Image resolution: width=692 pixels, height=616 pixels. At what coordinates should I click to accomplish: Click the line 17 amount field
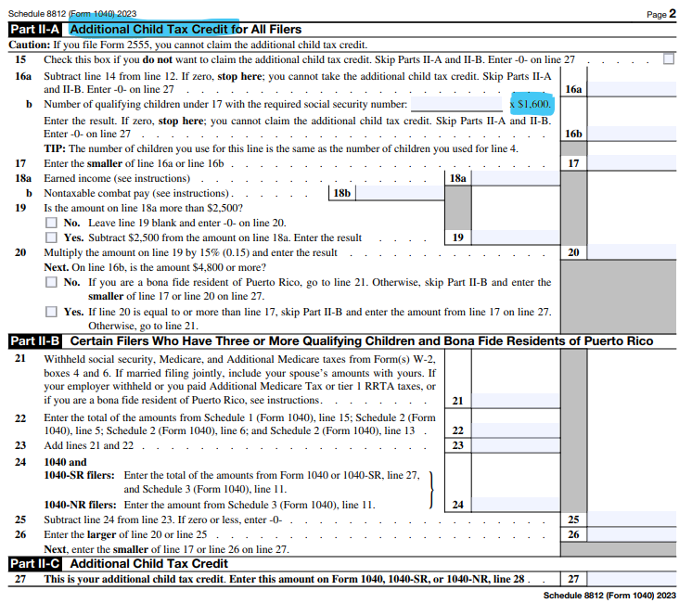click(x=632, y=163)
